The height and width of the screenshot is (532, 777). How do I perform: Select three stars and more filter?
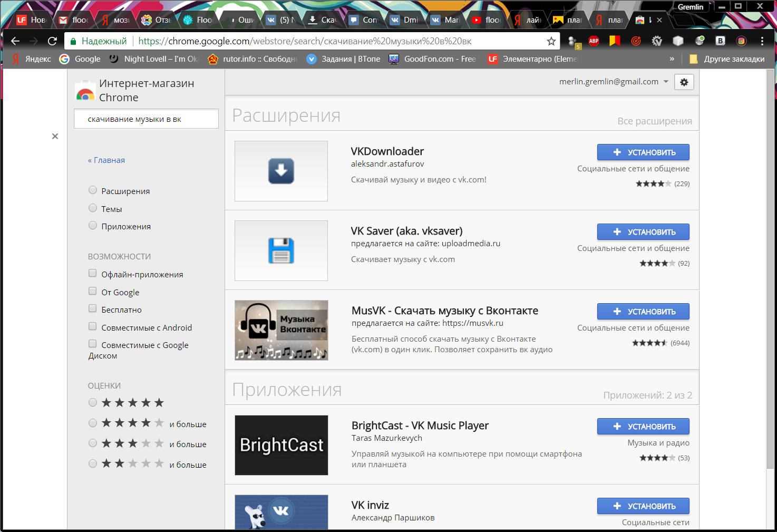93,443
